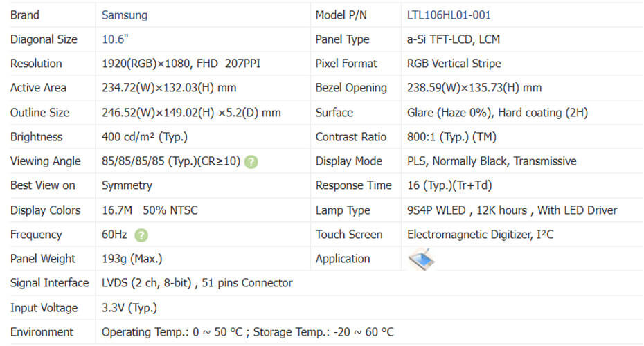Click the LVDS signal interface value
The height and width of the screenshot is (346, 644).
pyautogui.click(x=197, y=283)
